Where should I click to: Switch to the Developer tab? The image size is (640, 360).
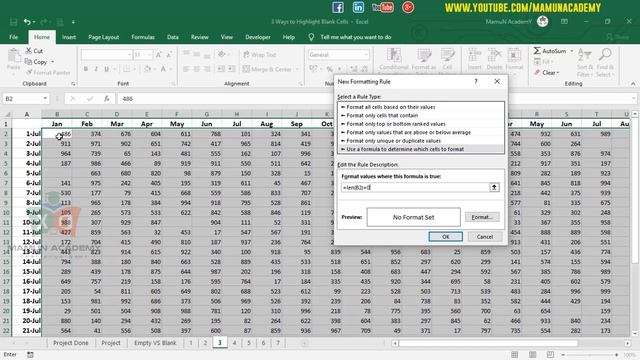(x=258, y=37)
